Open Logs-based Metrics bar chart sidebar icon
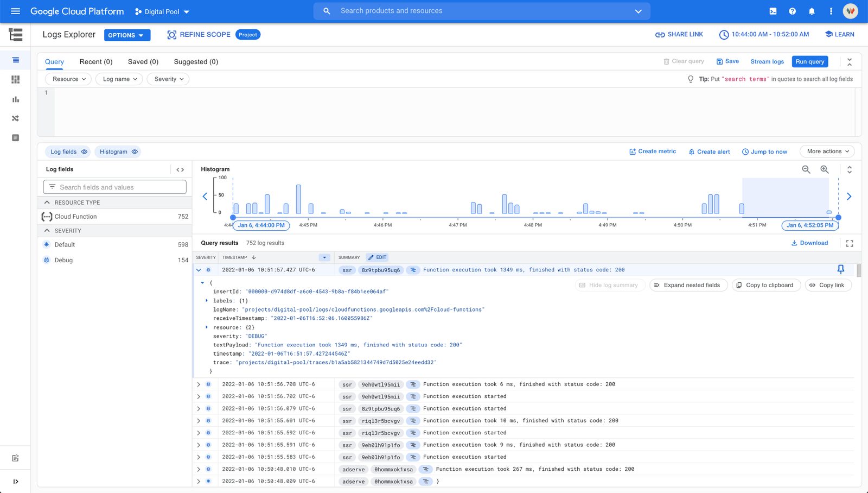 tap(15, 99)
